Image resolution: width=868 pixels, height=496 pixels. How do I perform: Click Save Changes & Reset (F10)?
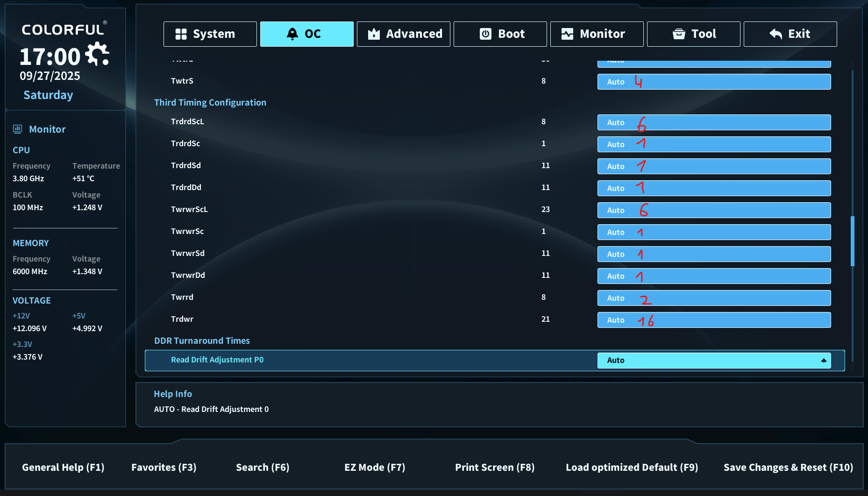point(789,468)
